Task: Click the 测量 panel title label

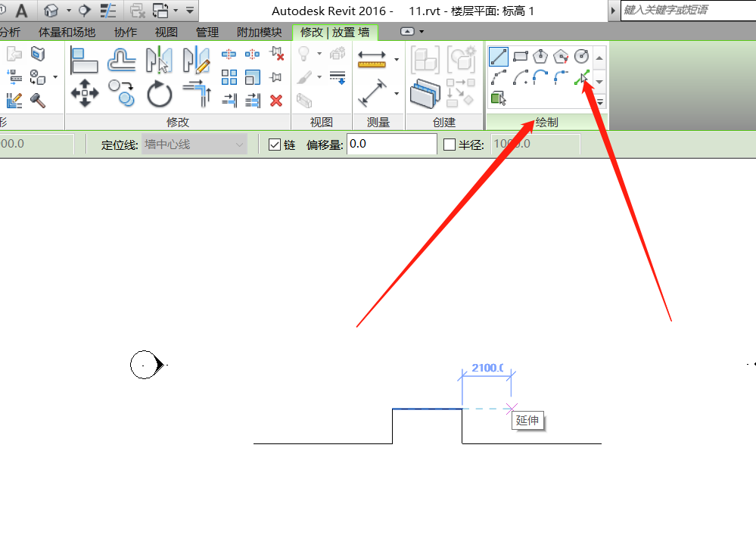Action: 378,123
